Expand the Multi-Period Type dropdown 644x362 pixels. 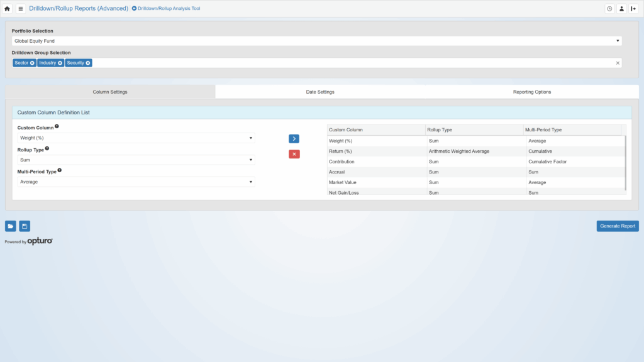click(136, 182)
